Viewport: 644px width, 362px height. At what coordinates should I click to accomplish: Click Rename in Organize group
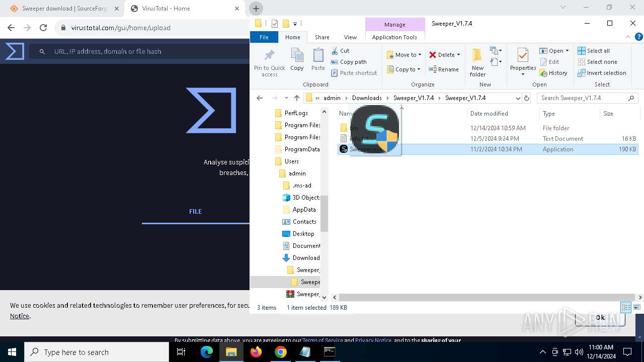(x=444, y=69)
